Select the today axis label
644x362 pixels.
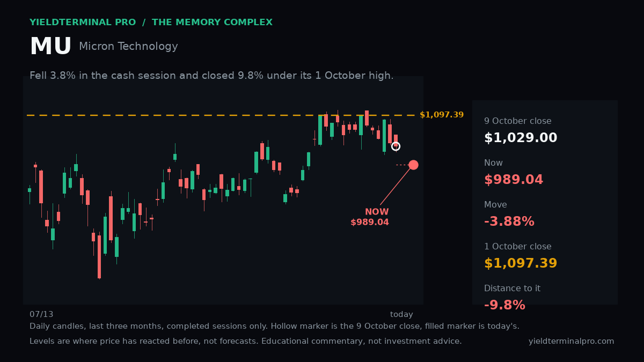(x=401, y=315)
